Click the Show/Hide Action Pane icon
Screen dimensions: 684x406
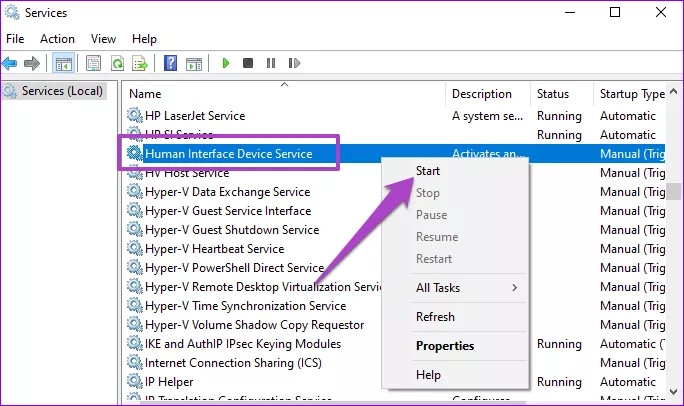[x=194, y=64]
